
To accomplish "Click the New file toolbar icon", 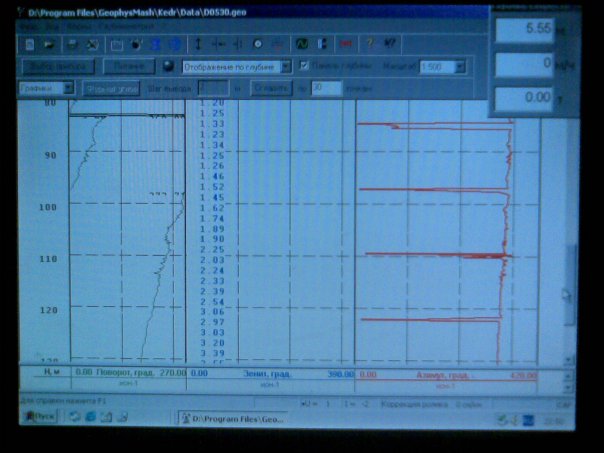I will 29,45.
